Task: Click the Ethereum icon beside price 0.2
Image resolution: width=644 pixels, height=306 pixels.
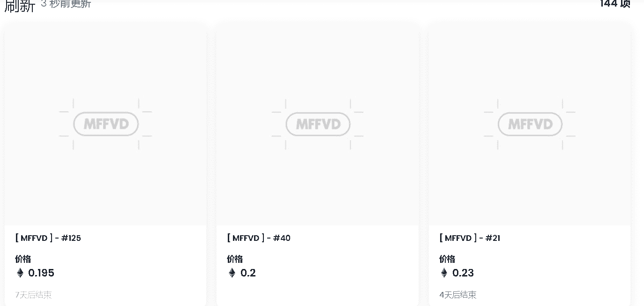Action: click(232, 273)
